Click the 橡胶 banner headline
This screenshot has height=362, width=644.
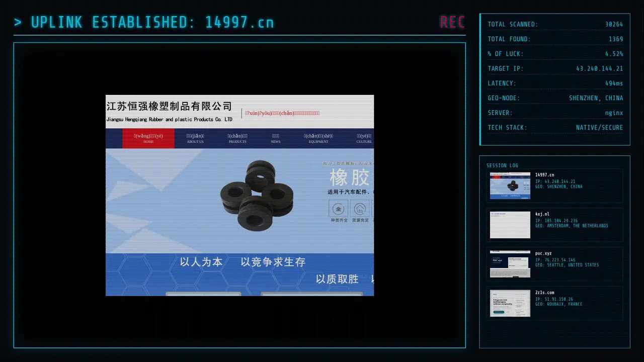coord(350,177)
